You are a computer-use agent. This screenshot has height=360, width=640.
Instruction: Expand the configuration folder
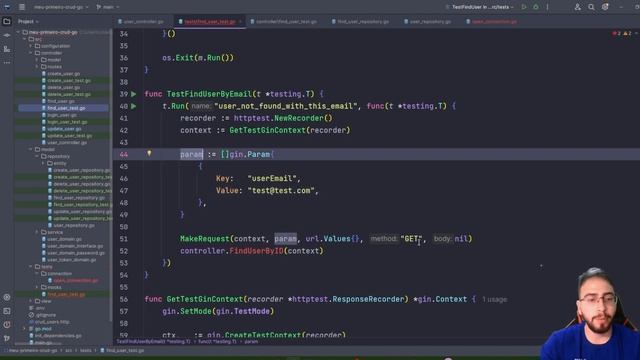(31, 46)
